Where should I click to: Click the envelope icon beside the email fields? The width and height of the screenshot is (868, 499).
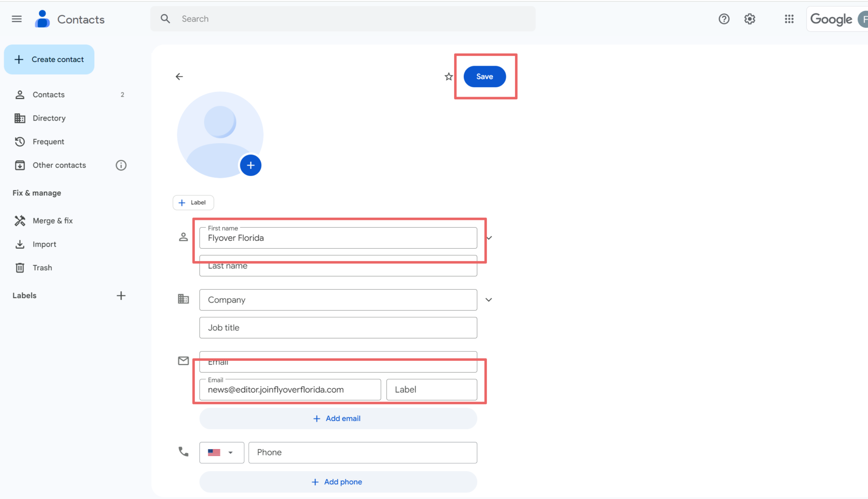pyautogui.click(x=183, y=361)
